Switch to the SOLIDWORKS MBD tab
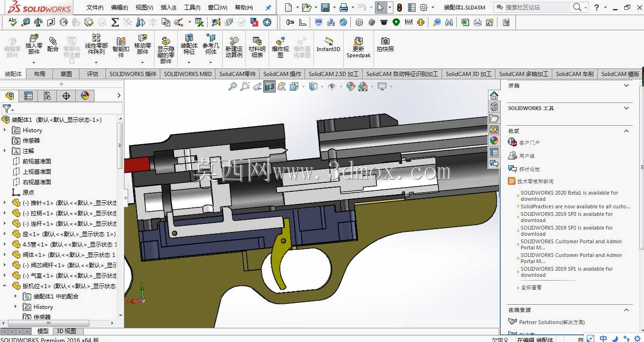 pos(188,74)
